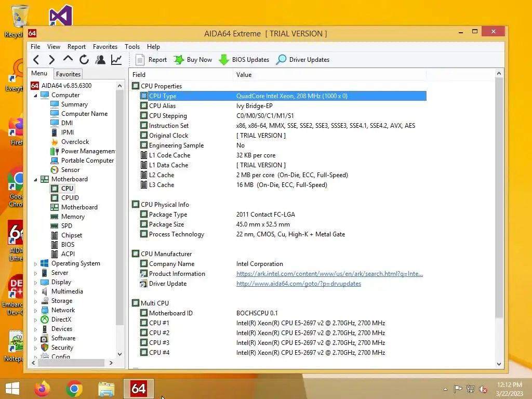The height and width of the screenshot is (399, 532).
Task: Switch to the Favorites tab in the side panel
Action: point(68,74)
